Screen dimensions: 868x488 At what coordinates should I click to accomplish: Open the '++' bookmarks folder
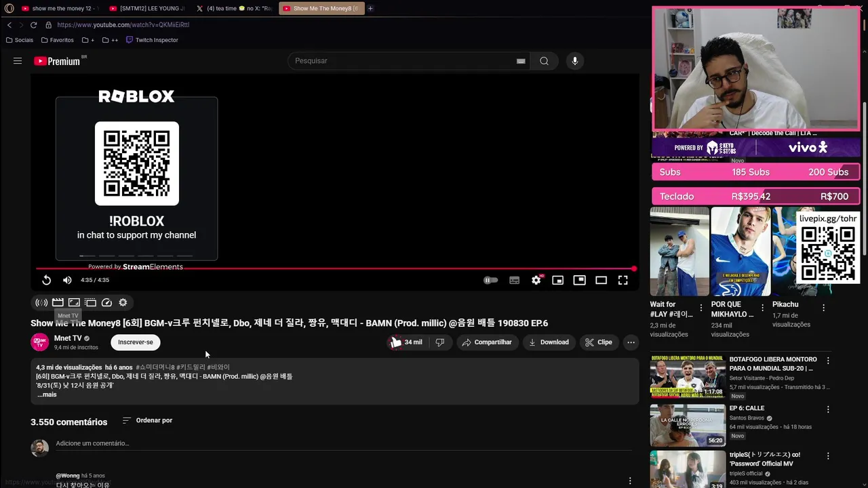pyautogui.click(x=110, y=40)
